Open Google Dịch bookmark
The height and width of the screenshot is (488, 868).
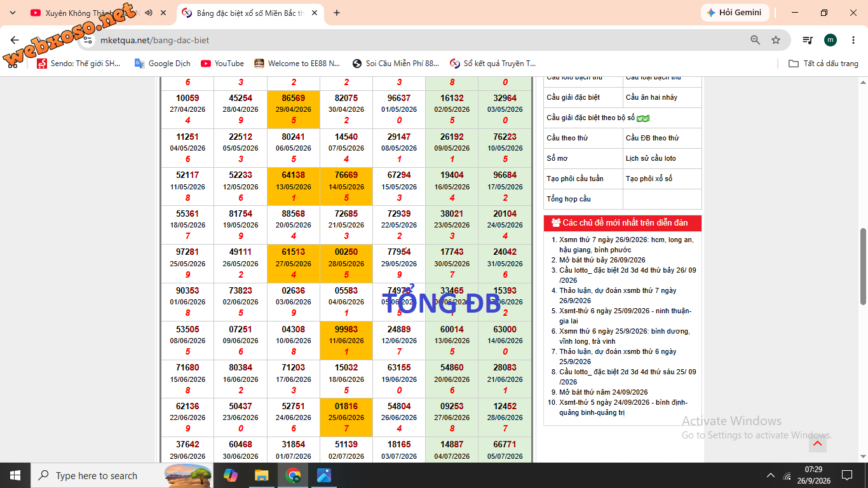pos(163,64)
